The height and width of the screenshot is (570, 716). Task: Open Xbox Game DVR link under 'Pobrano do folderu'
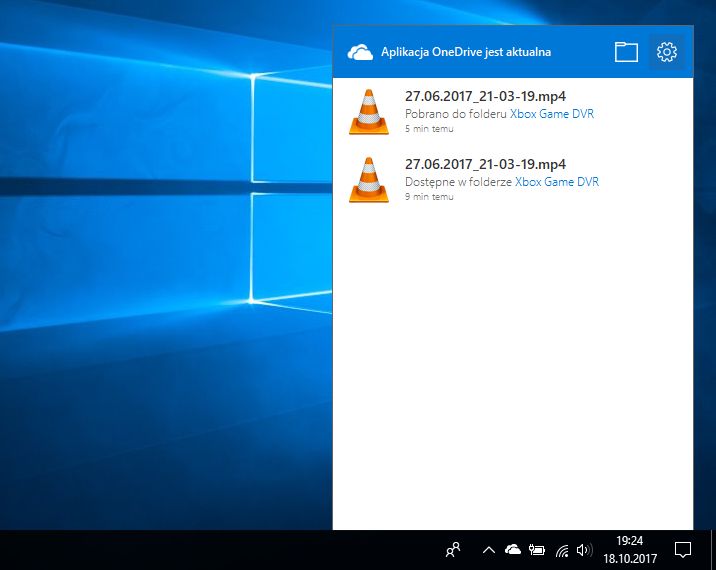(552, 114)
